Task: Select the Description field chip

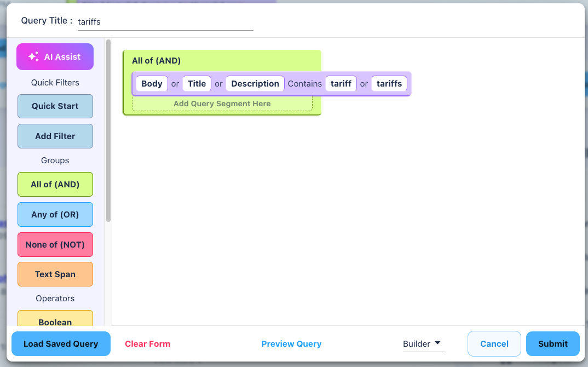Action: pos(255,84)
